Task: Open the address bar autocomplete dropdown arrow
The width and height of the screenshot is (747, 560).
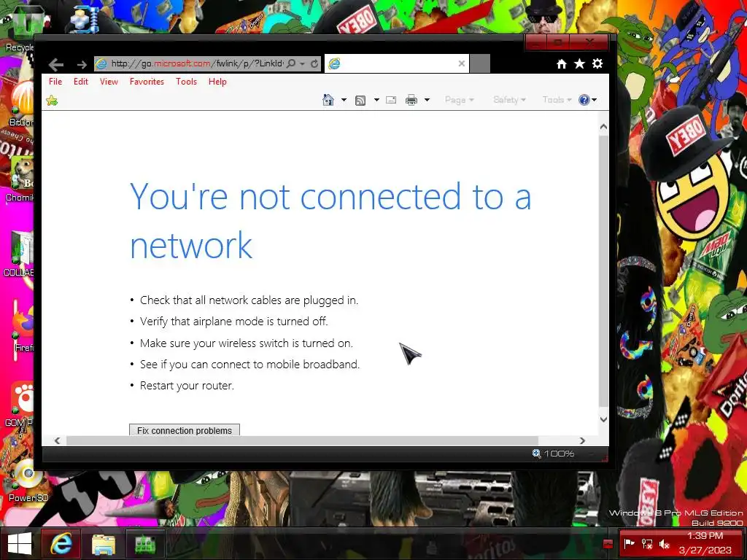Action: (303, 64)
